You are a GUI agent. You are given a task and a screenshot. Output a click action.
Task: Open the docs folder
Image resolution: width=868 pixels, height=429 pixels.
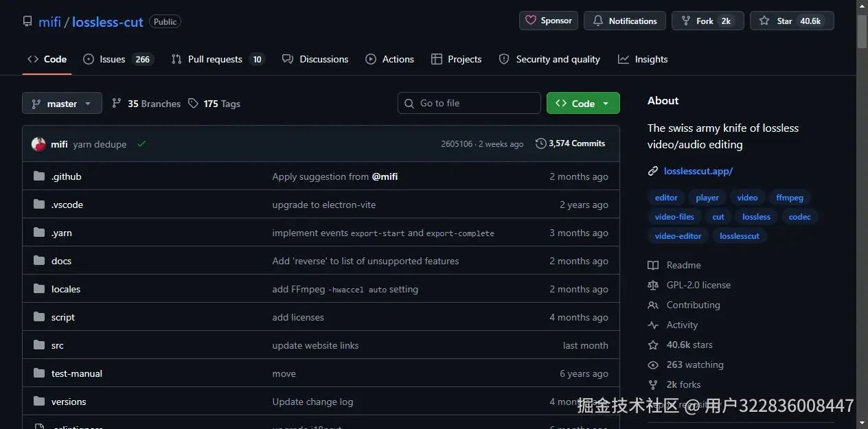coord(62,261)
